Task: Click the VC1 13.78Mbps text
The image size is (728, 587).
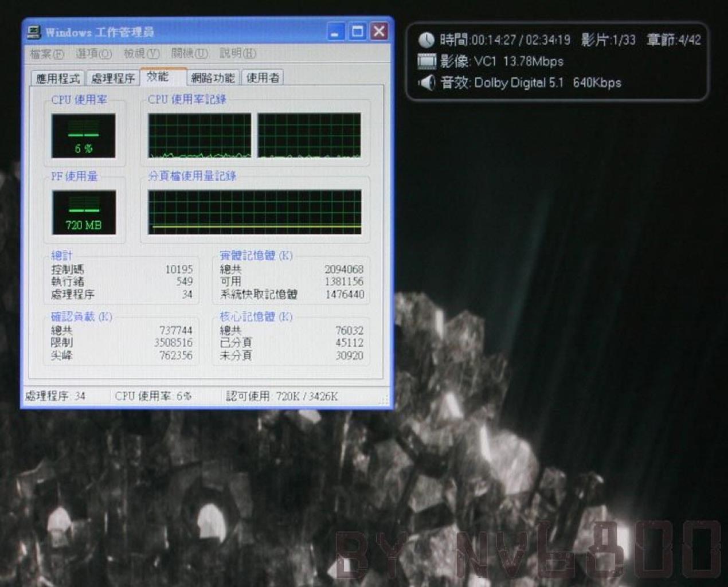Action: (x=519, y=61)
